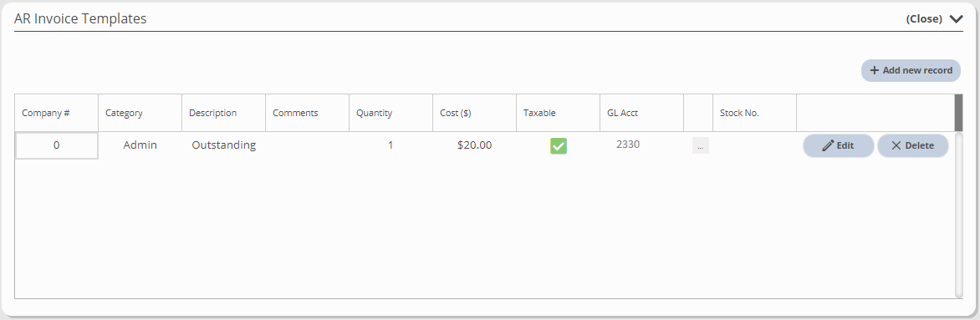Click the Description column header

pos(224,113)
